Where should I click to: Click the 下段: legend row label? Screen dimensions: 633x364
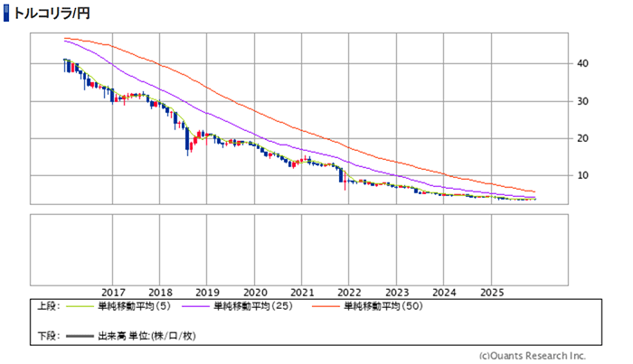48,336
